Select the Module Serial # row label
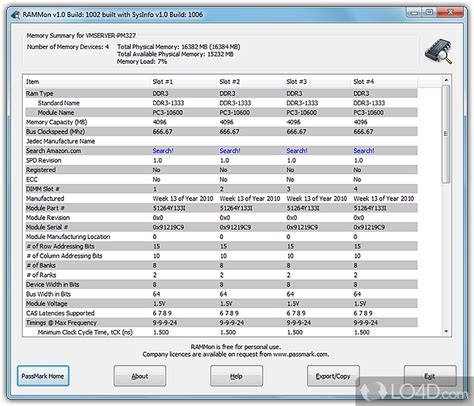Image resolution: width=474 pixels, height=406 pixels. 47,227
